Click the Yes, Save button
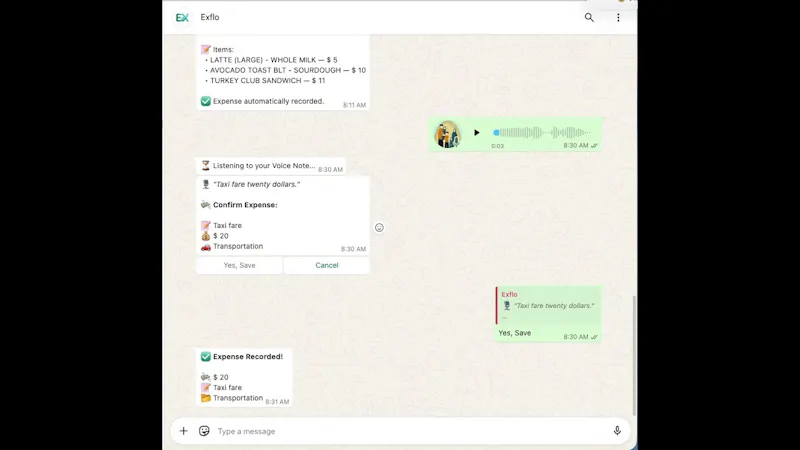Viewport: 800px width, 450px height. [x=239, y=265]
